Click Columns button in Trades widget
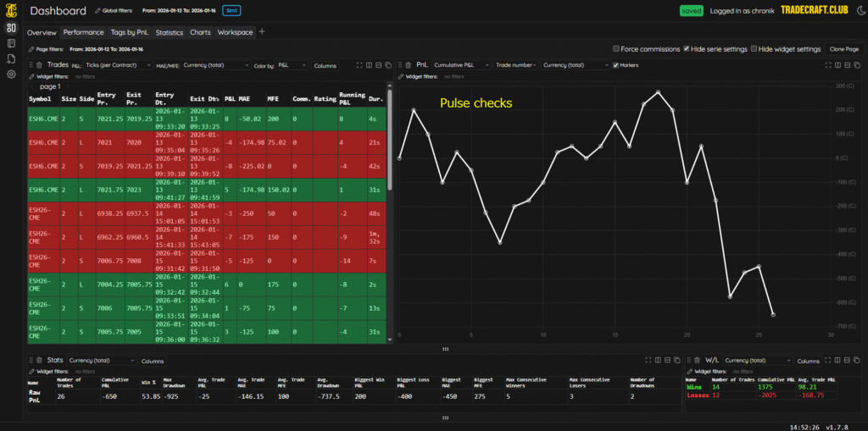 [x=325, y=65]
